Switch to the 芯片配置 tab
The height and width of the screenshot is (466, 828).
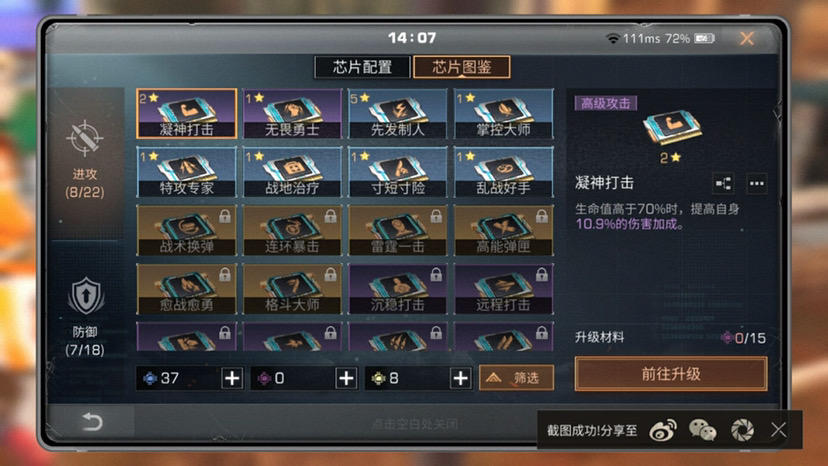coord(362,67)
